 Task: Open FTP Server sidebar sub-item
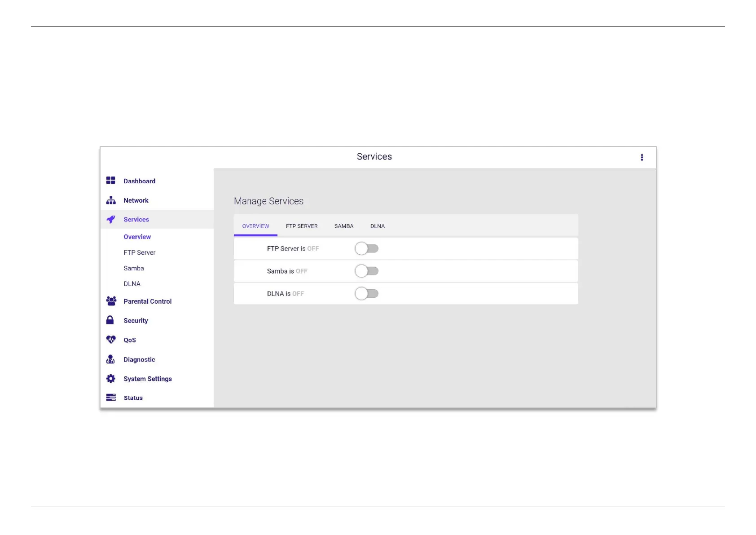point(140,252)
